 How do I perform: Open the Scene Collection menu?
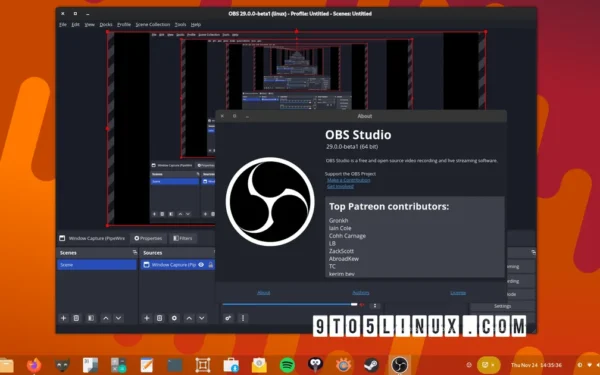pos(153,24)
